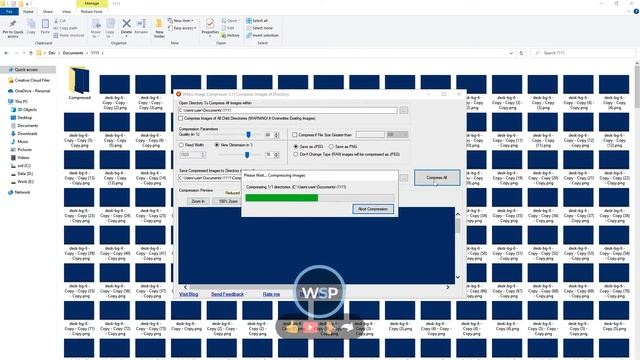Go back with the Explorer back arrow
This screenshot has width=640, height=360.
point(6,53)
